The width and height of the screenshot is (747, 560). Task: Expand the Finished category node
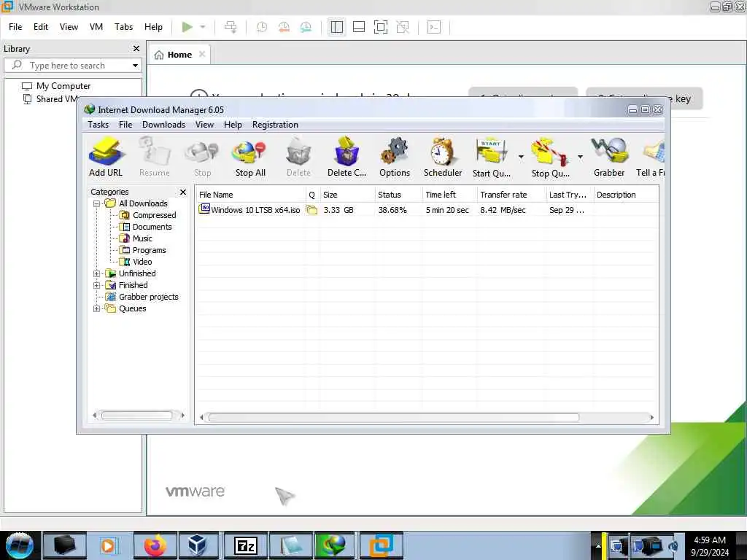pyautogui.click(x=97, y=285)
